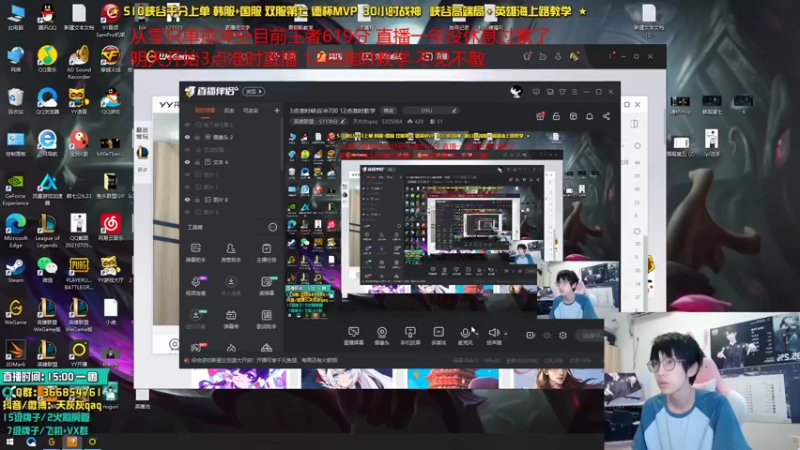Expand the speaker volume dropdown arrow
This screenshot has width=800, height=450.
click(506, 334)
